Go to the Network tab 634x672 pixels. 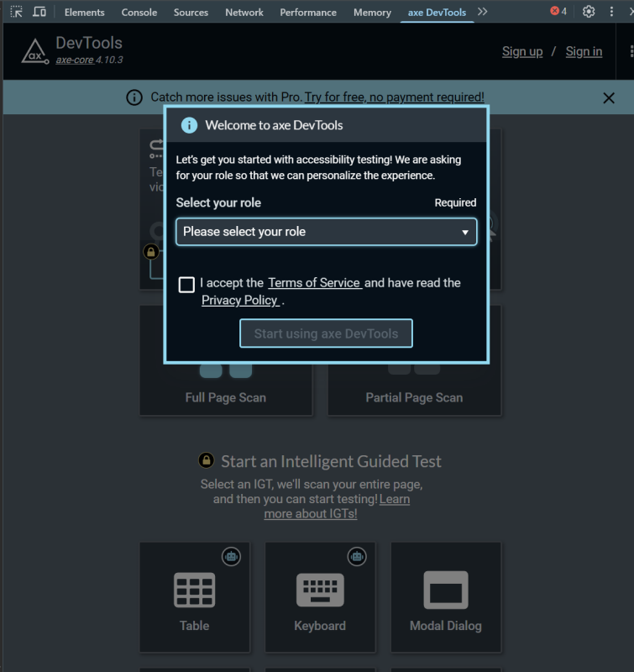pos(244,13)
